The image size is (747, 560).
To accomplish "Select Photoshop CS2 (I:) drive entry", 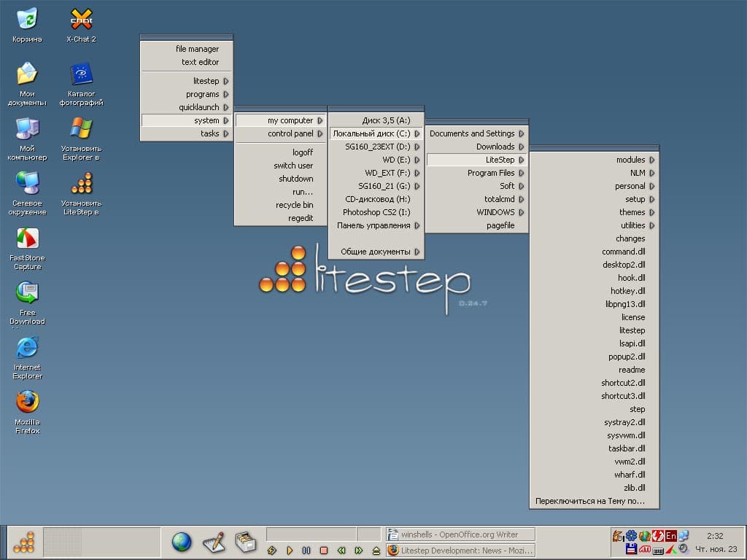I will click(x=376, y=212).
